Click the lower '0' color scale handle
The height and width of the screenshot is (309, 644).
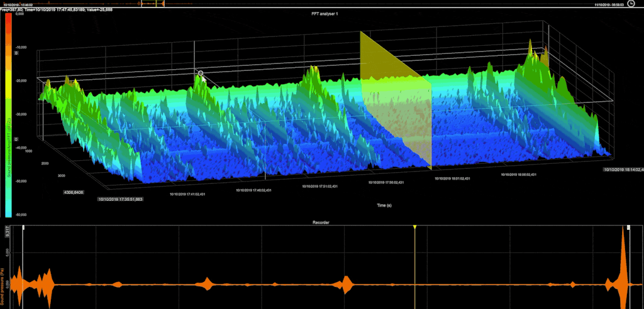pos(16,139)
